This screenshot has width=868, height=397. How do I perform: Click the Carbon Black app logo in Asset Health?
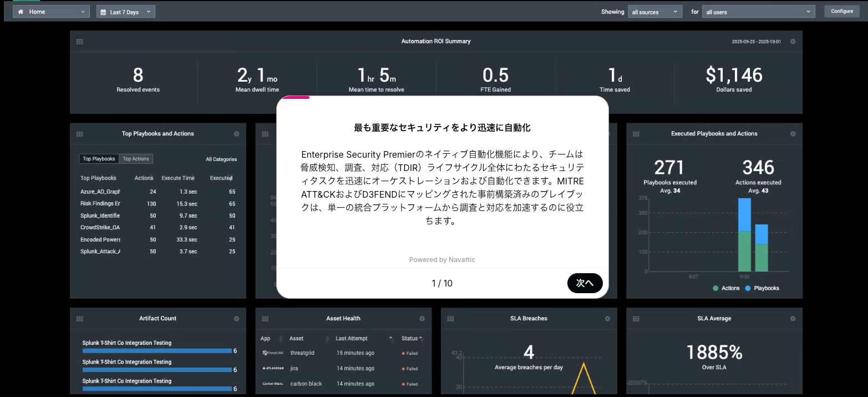coord(273,384)
